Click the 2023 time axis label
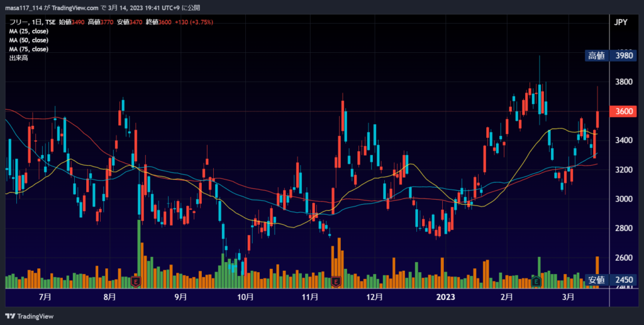Screen dimensions: 644x325 [446, 297]
